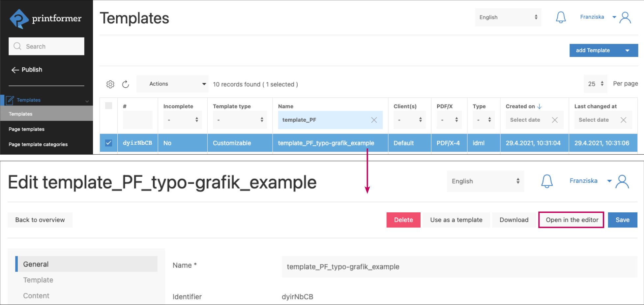
Task: Click Open in the editor button
Action: 571,220
